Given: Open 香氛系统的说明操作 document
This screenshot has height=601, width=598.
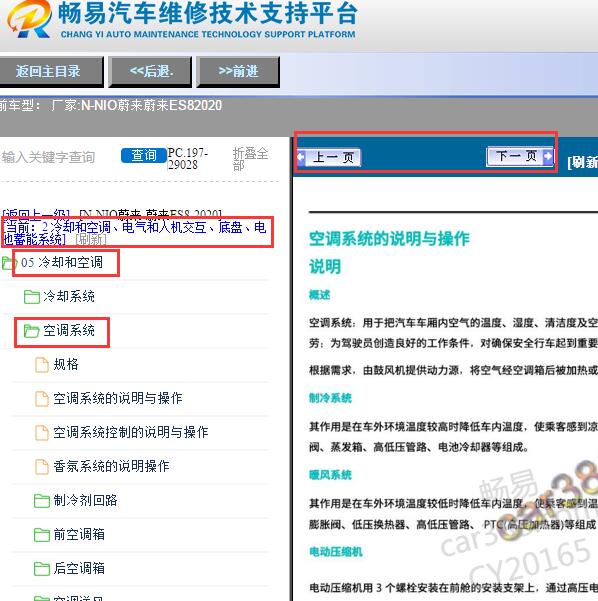Looking at the screenshot, I should point(111,466).
